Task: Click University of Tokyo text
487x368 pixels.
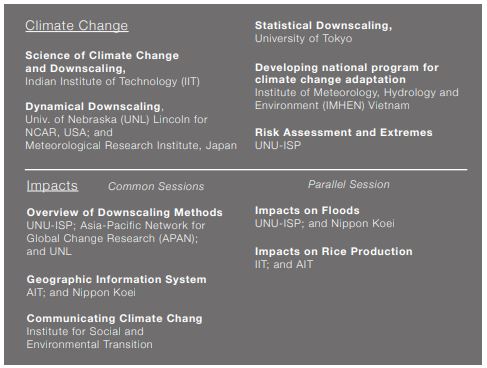Action: (x=303, y=38)
